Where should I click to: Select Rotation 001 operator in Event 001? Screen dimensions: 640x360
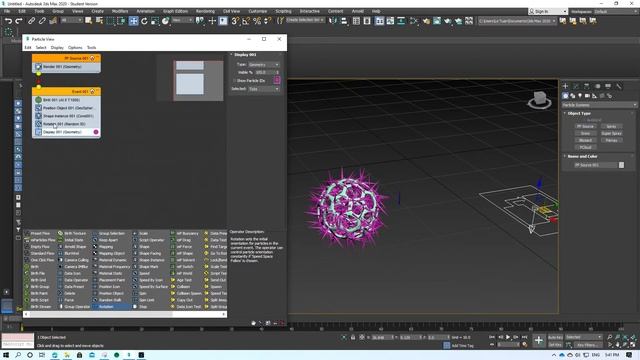click(67, 124)
